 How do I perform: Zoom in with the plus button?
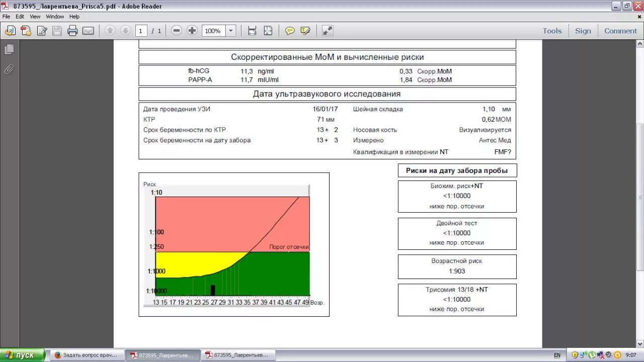pyautogui.click(x=192, y=31)
